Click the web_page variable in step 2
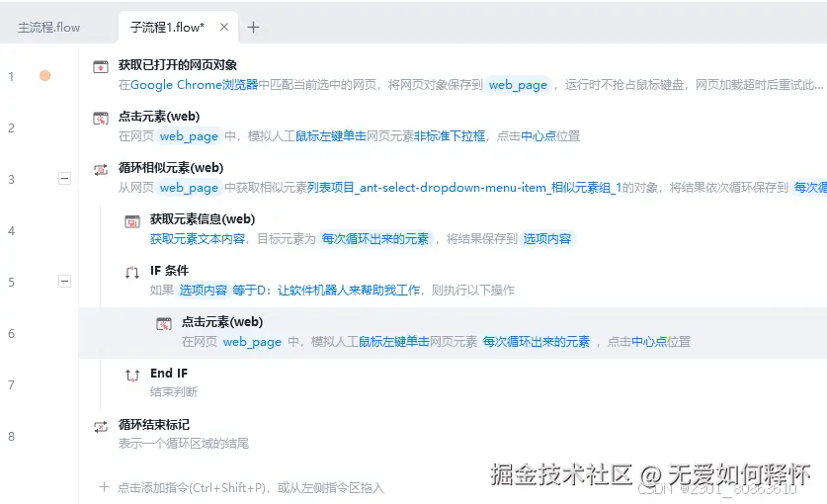 tap(190, 136)
